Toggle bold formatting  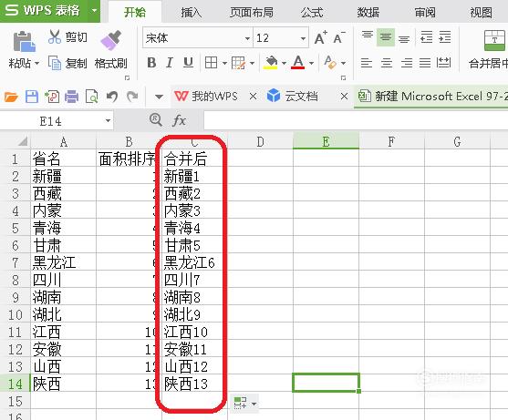click(x=151, y=63)
